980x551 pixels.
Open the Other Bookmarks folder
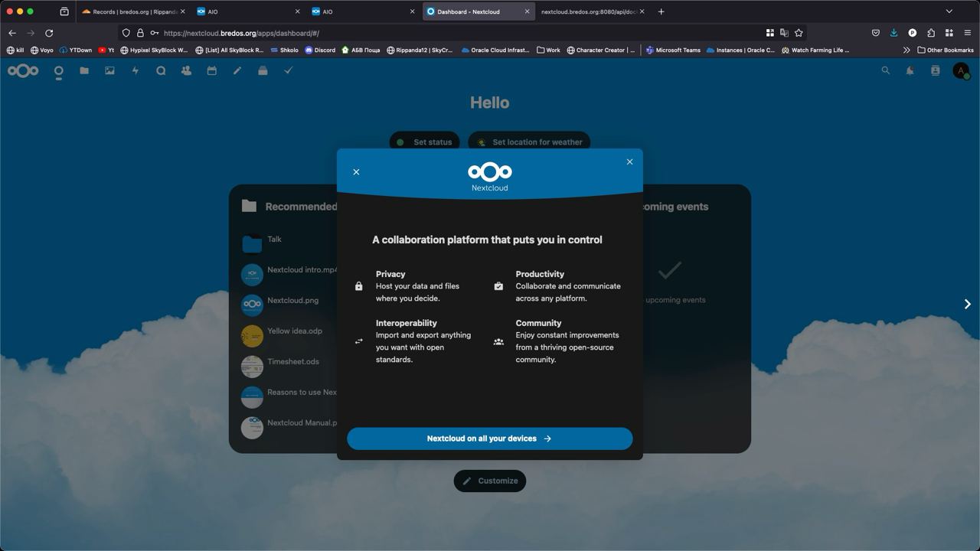click(945, 51)
